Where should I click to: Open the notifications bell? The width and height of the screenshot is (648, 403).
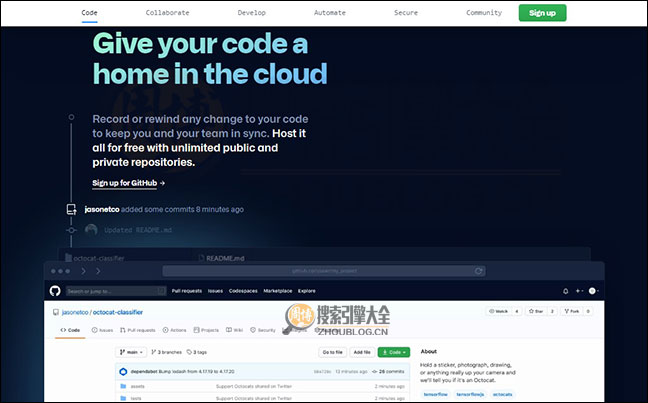point(565,291)
